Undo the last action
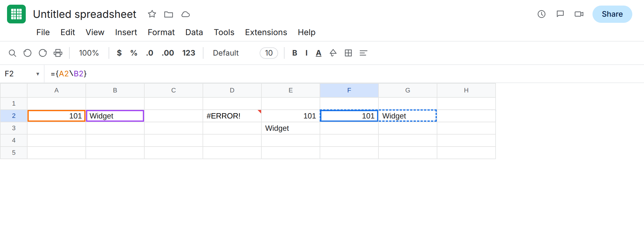This screenshot has width=644, height=234. pos(28,53)
